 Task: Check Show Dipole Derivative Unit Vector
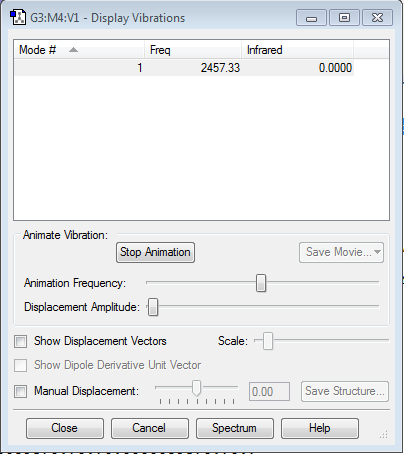(20, 365)
